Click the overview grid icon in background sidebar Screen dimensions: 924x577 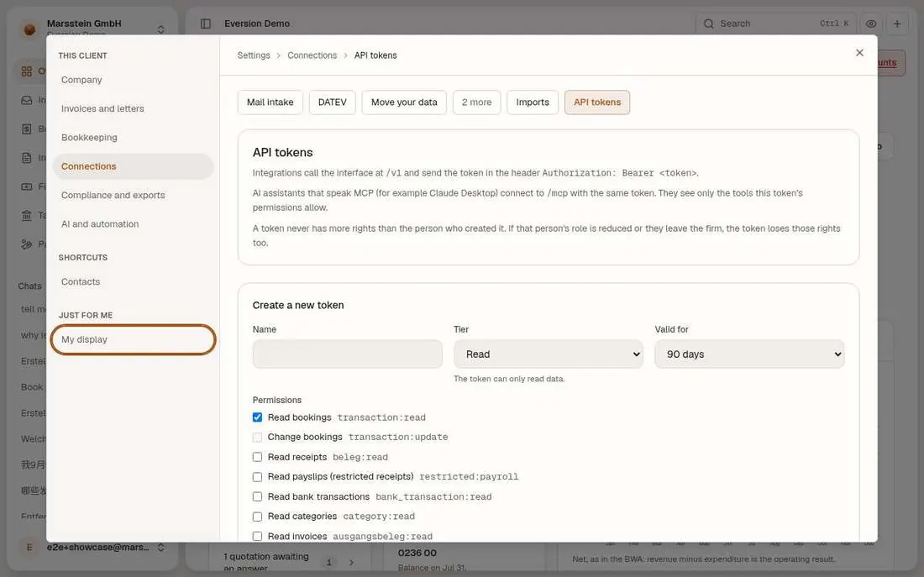click(27, 71)
